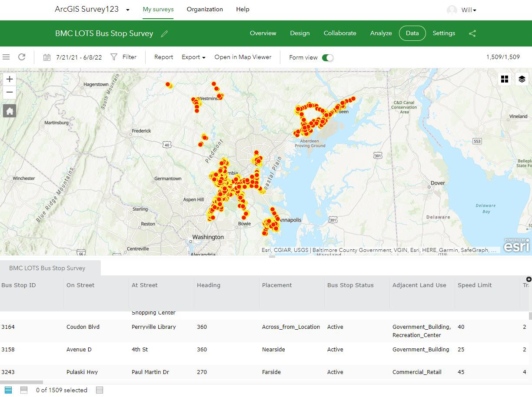Open the basemap gallery grid icon
Viewport: 532px width, 397px height.
(505, 79)
